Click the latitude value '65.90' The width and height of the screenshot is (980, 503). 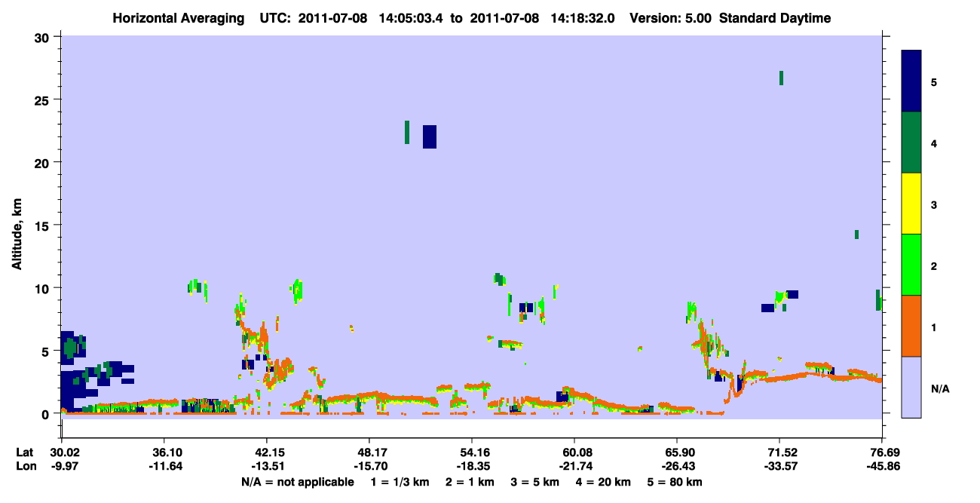(x=677, y=452)
